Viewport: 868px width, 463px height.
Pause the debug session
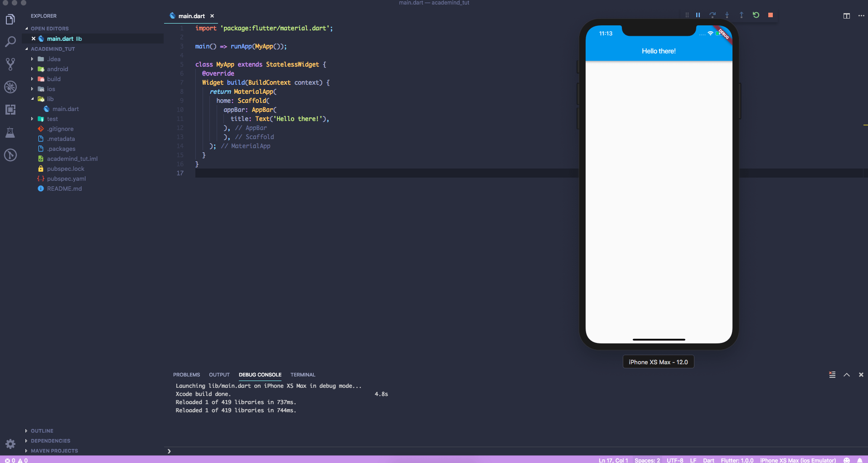[698, 15]
